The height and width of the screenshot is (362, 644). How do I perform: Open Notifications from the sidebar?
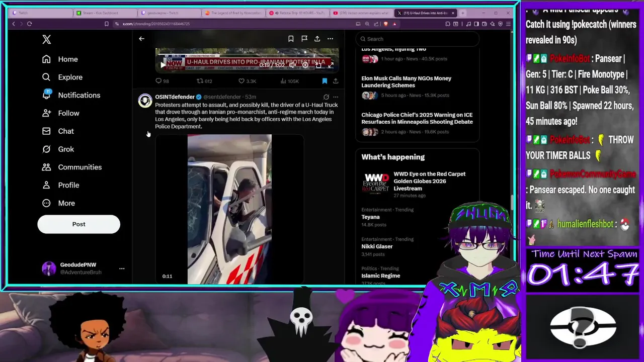coord(71,95)
